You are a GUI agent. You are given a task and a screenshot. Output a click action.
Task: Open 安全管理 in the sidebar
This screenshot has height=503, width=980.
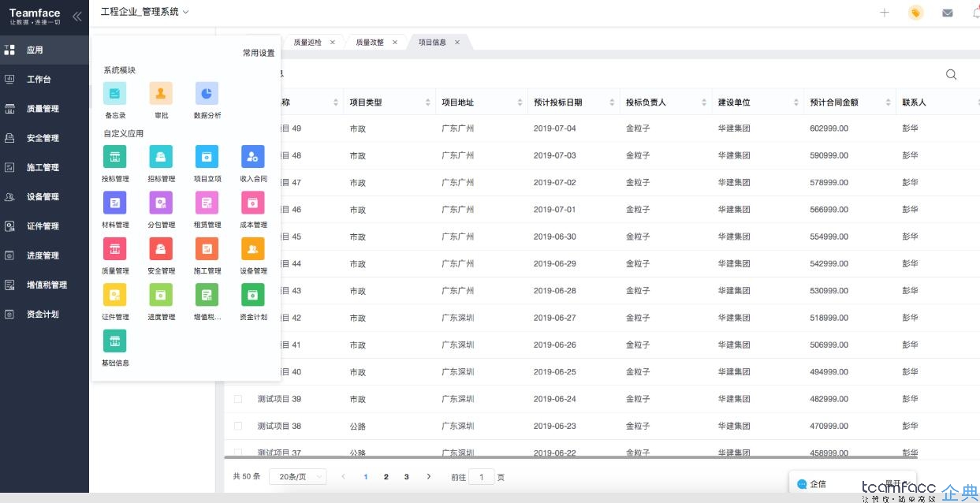[x=44, y=138]
